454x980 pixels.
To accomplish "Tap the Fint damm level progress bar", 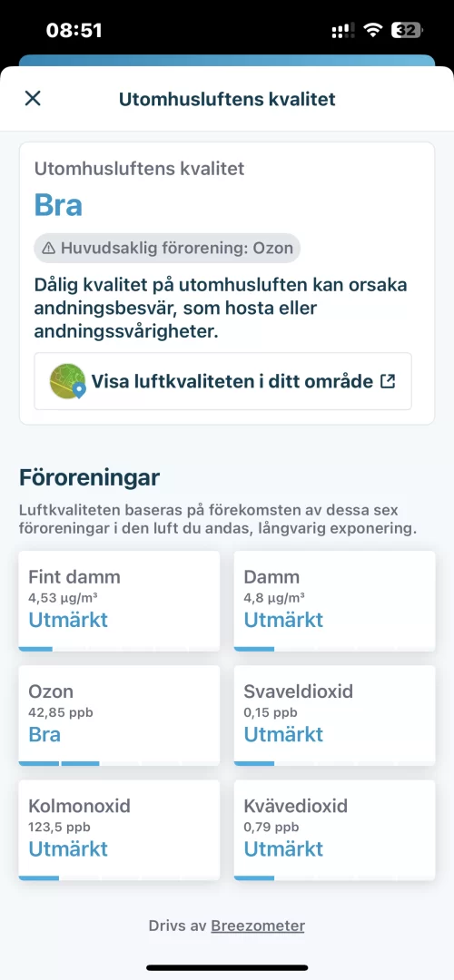I will click(120, 649).
